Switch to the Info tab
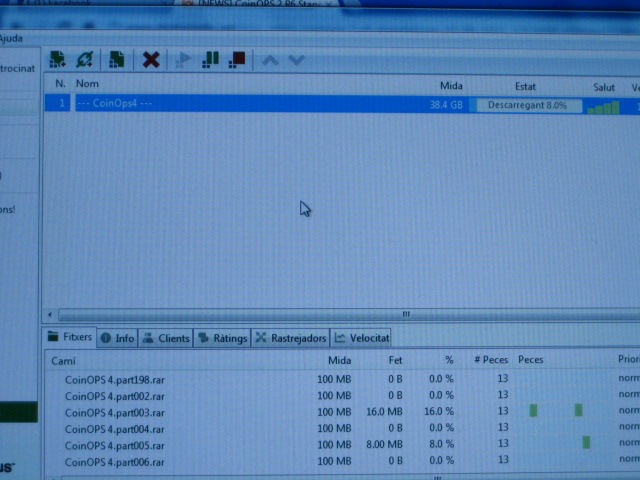The image size is (640, 480). pos(118,338)
